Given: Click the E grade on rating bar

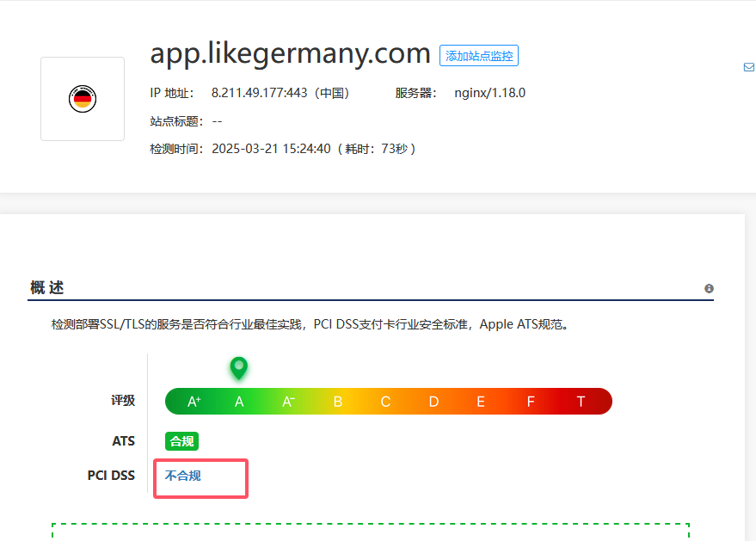Looking at the screenshot, I should coord(481,402).
